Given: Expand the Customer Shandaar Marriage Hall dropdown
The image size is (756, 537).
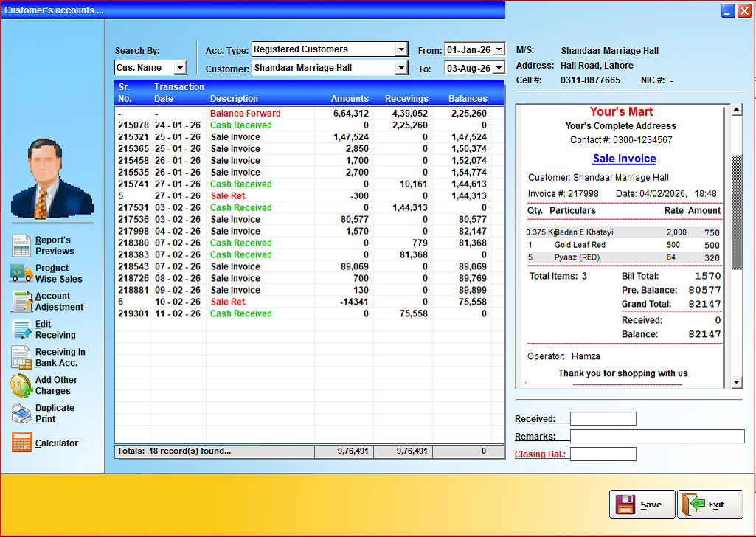Looking at the screenshot, I should [401, 68].
